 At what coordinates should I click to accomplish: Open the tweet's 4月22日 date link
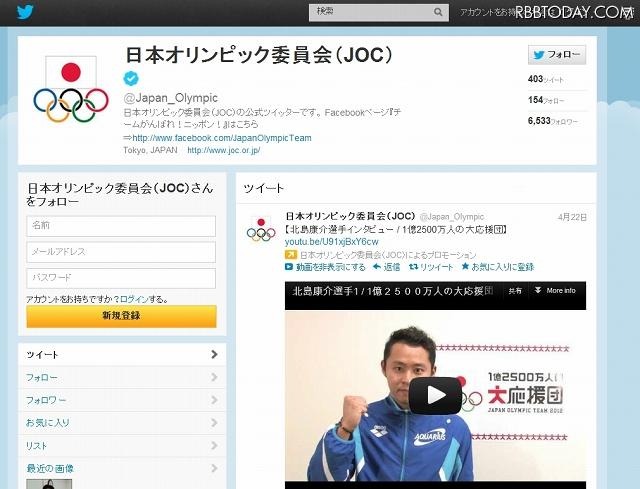coord(572,217)
